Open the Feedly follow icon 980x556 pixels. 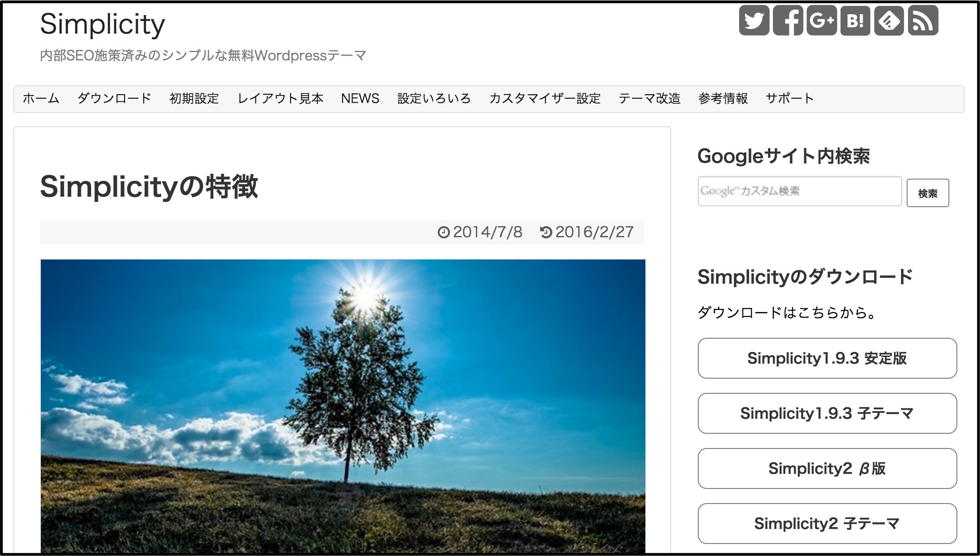[889, 20]
